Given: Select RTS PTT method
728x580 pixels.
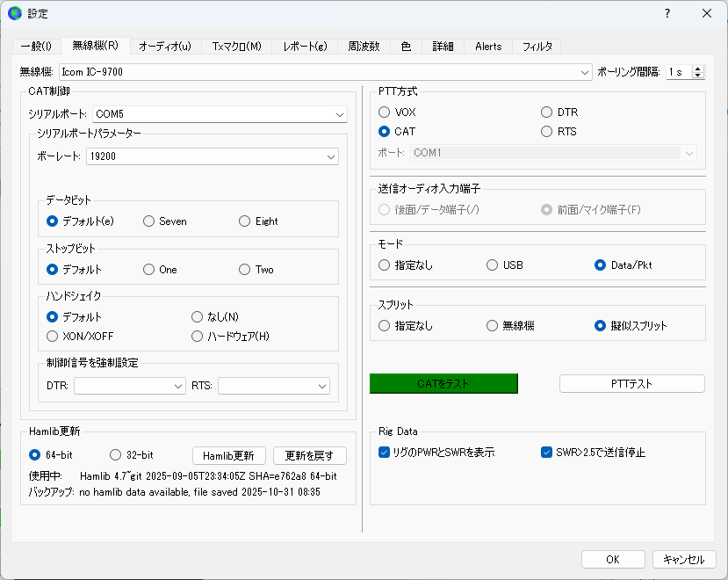Looking at the screenshot, I should click(x=559, y=132).
